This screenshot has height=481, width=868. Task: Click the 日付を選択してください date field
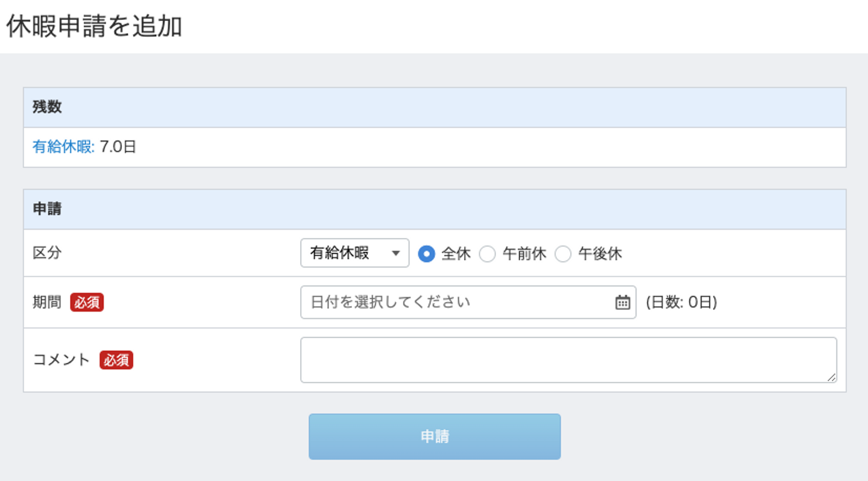(x=458, y=302)
